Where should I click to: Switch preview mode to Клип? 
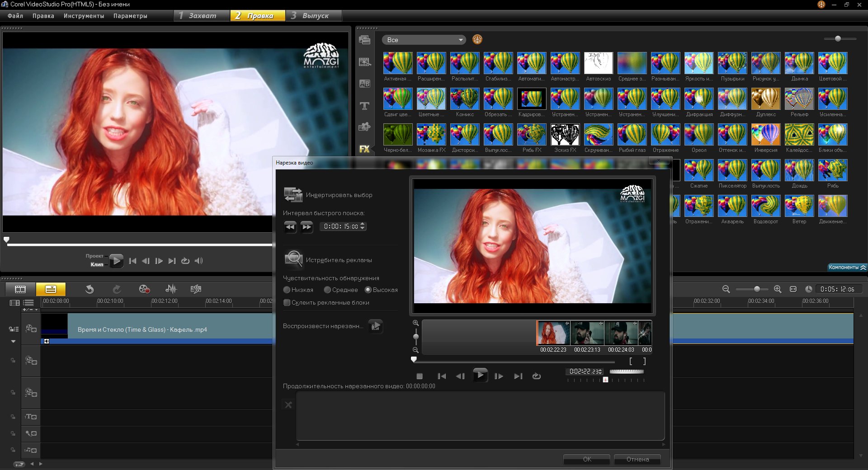97,264
